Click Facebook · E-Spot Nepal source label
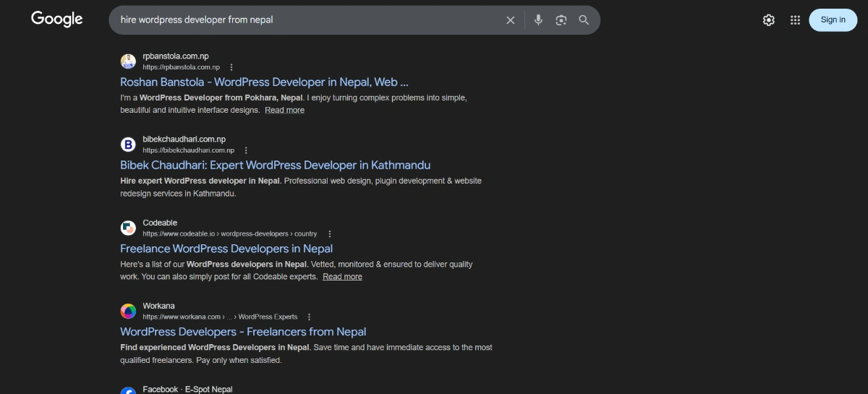 (x=187, y=389)
